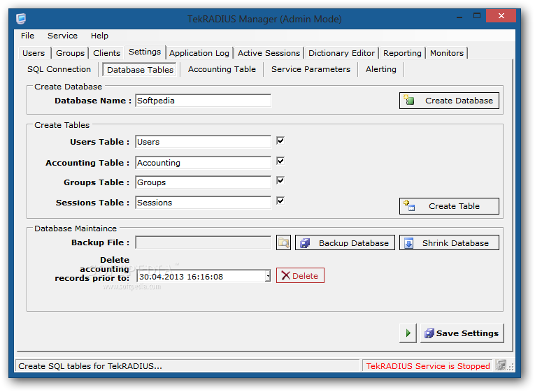This screenshot has height=392, width=535.
Task: Close the TekRADIUS Manager window
Action: pyautogui.click(x=501, y=15)
